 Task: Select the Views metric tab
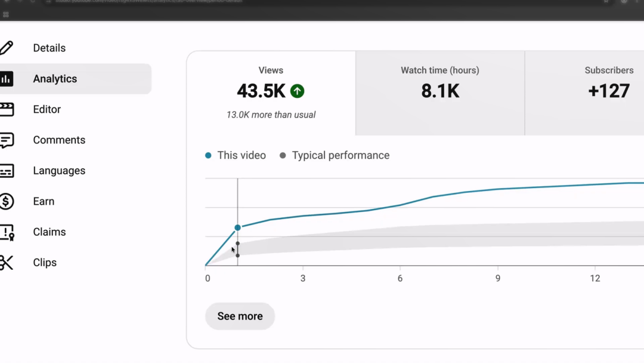tap(271, 93)
